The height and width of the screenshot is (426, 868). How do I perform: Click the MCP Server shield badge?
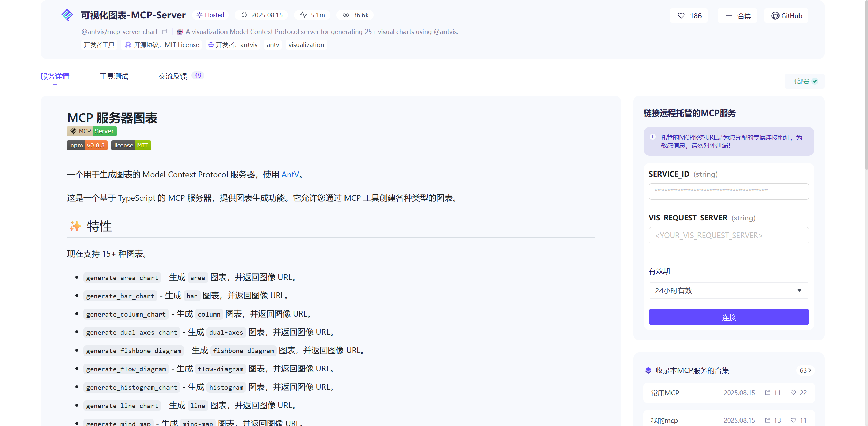click(x=92, y=131)
